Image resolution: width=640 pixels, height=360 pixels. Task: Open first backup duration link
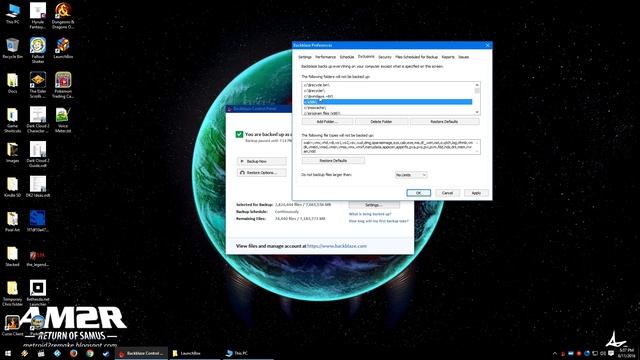click(x=378, y=221)
